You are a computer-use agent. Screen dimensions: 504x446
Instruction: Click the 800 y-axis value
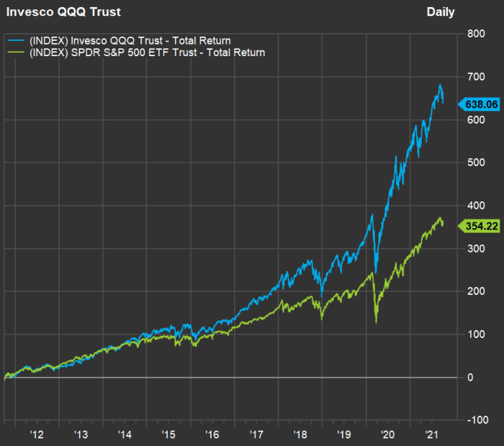pyautogui.click(x=476, y=34)
